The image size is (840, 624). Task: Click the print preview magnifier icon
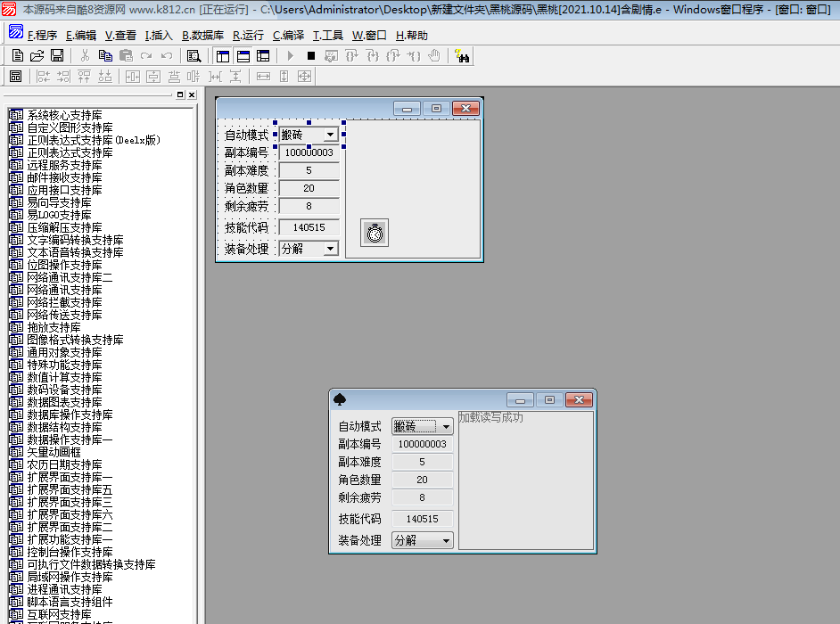[194, 56]
